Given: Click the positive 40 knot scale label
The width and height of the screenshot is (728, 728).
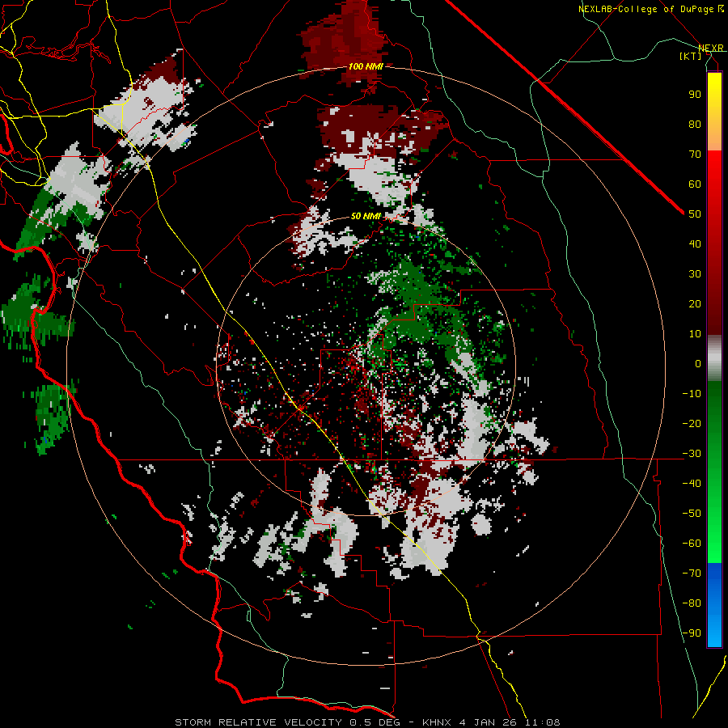Looking at the screenshot, I should [x=695, y=243].
